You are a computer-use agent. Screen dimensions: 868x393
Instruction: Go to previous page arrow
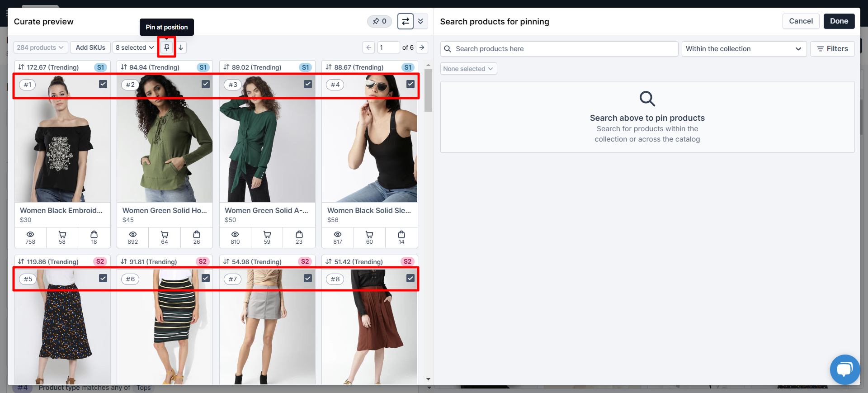click(x=369, y=47)
